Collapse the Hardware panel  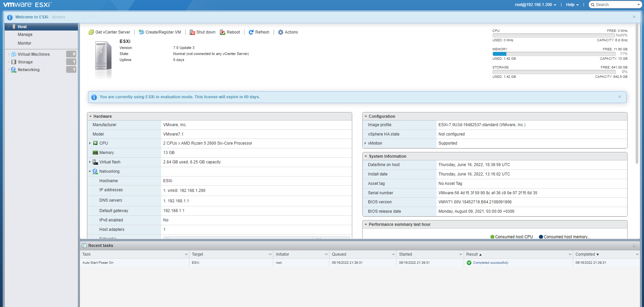point(91,116)
